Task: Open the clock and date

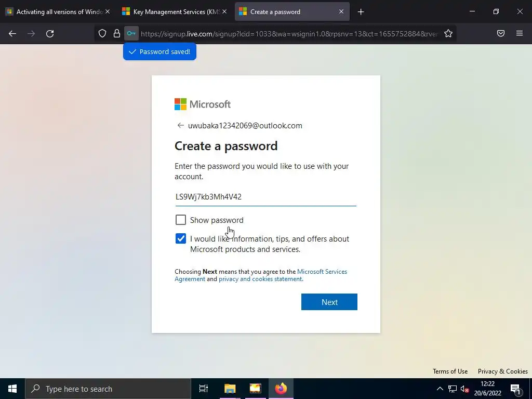Action: [x=487, y=389]
